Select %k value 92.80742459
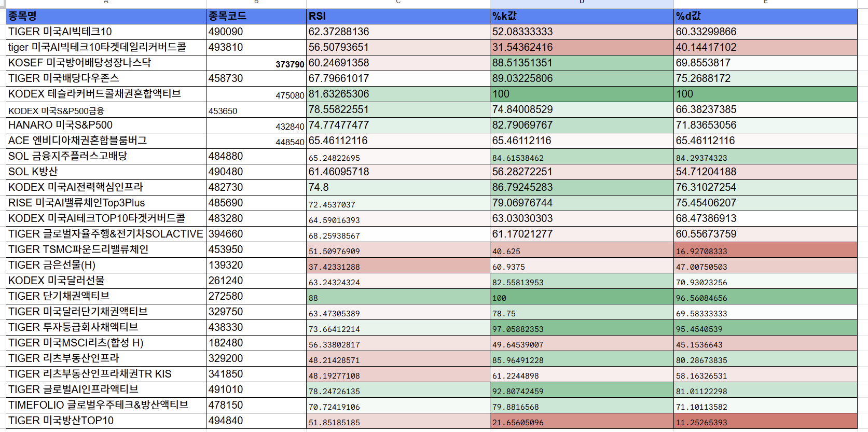The width and height of the screenshot is (868, 432). pyautogui.click(x=582, y=389)
